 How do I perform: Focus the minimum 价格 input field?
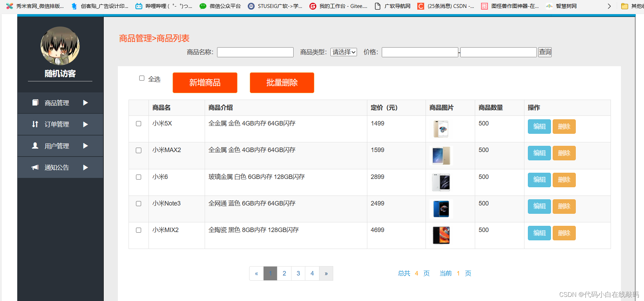(420, 52)
